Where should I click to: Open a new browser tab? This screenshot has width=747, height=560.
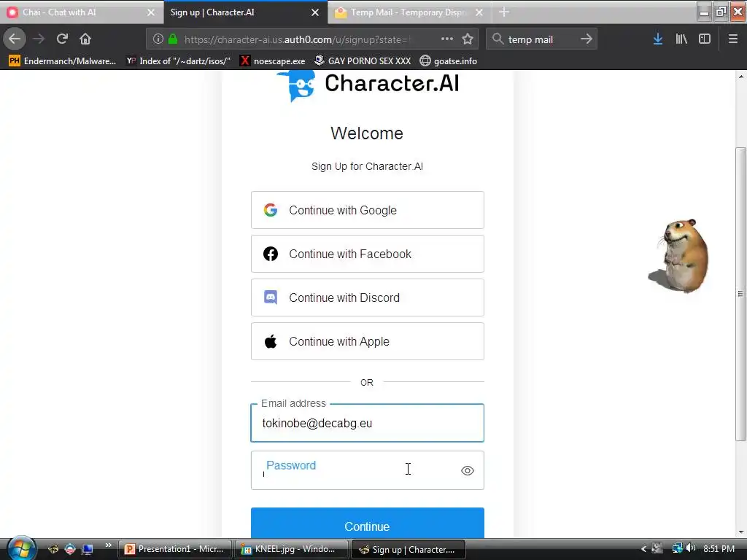[x=504, y=12]
